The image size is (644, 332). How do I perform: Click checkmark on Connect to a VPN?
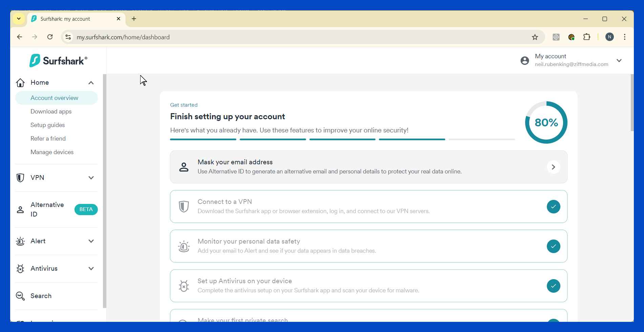pos(553,207)
